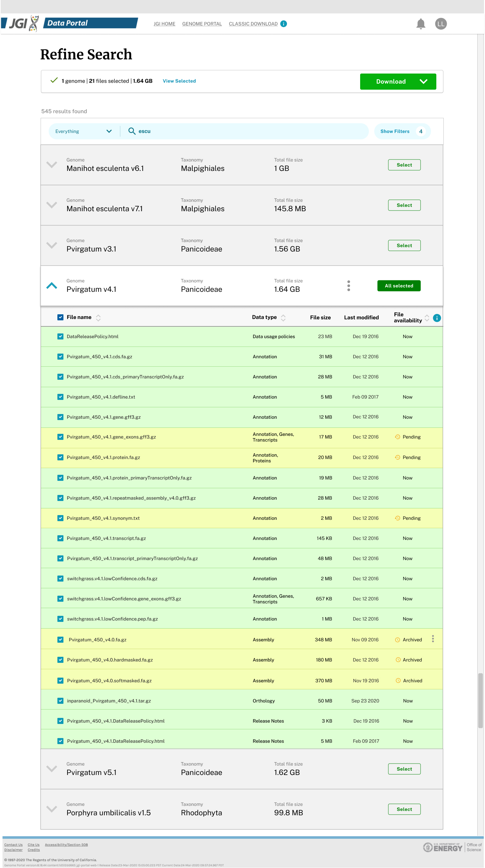This screenshot has width=485, height=868.
Task: Open the notifications bell
Action: [421, 24]
